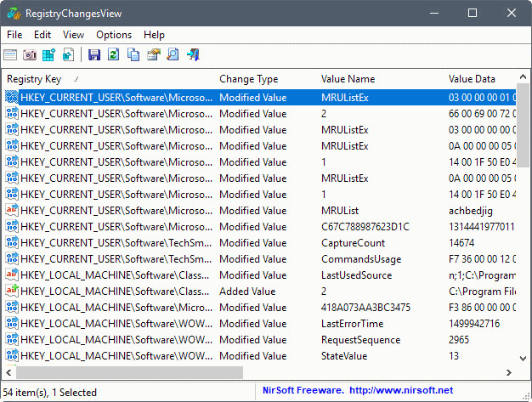Select the 'MRUList' value name cell
The image size is (532, 402).
[340, 210]
